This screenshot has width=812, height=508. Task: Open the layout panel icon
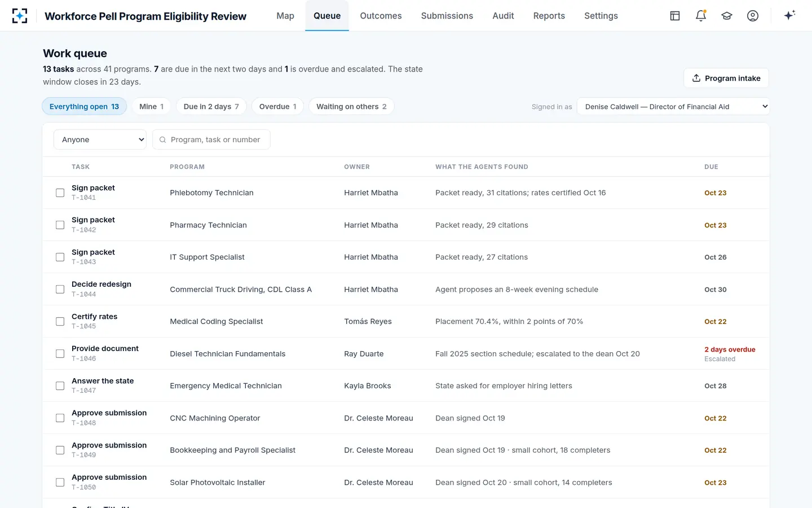pyautogui.click(x=675, y=16)
